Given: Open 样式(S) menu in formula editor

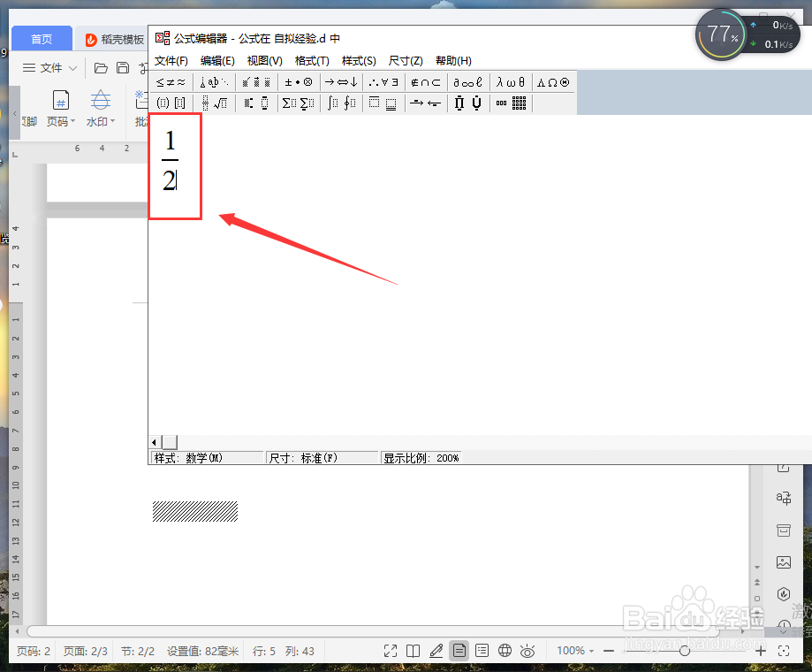Looking at the screenshot, I should coord(359,61).
